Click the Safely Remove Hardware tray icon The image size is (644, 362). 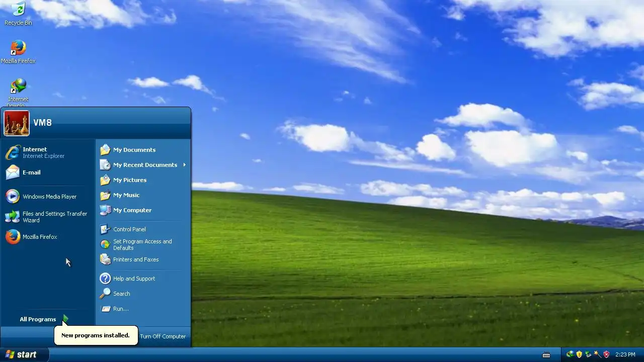588,354
